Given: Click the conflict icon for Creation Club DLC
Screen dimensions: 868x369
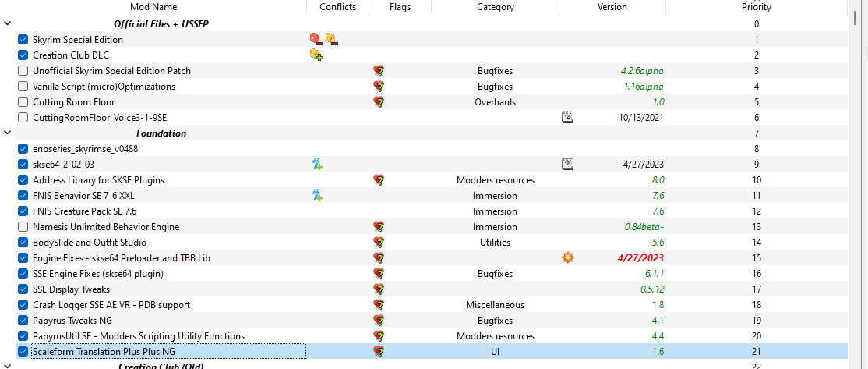Looking at the screenshot, I should pyautogui.click(x=316, y=55).
